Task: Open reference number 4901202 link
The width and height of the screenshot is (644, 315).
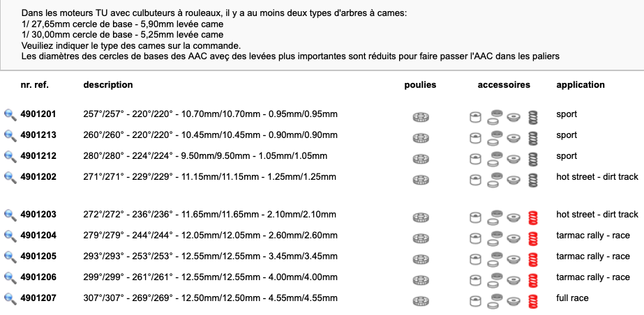Action: point(38,177)
